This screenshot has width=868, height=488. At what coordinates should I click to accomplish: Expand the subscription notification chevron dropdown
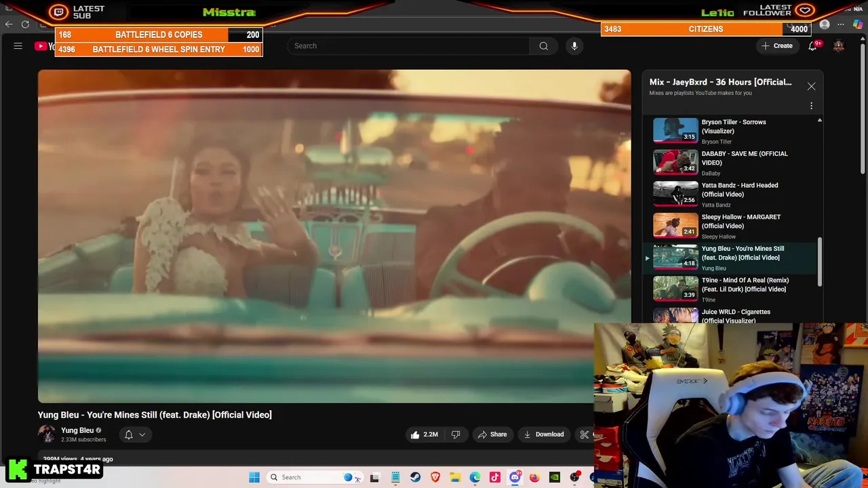pos(142,434)
